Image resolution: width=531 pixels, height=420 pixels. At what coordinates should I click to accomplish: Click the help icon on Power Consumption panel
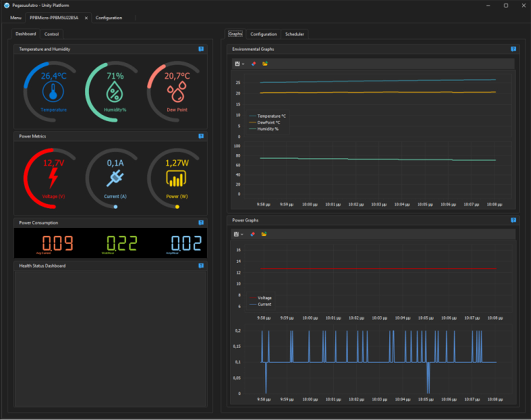coord(201,223)
